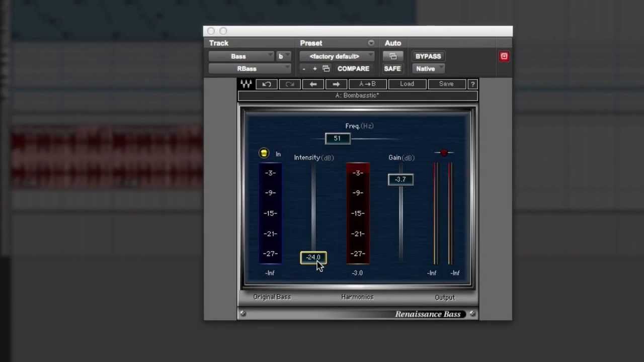The height and width of the screenshot is (362, 644).
Task: Click the Save button in Waves toolbar
Action: click(x=446, y=84)
